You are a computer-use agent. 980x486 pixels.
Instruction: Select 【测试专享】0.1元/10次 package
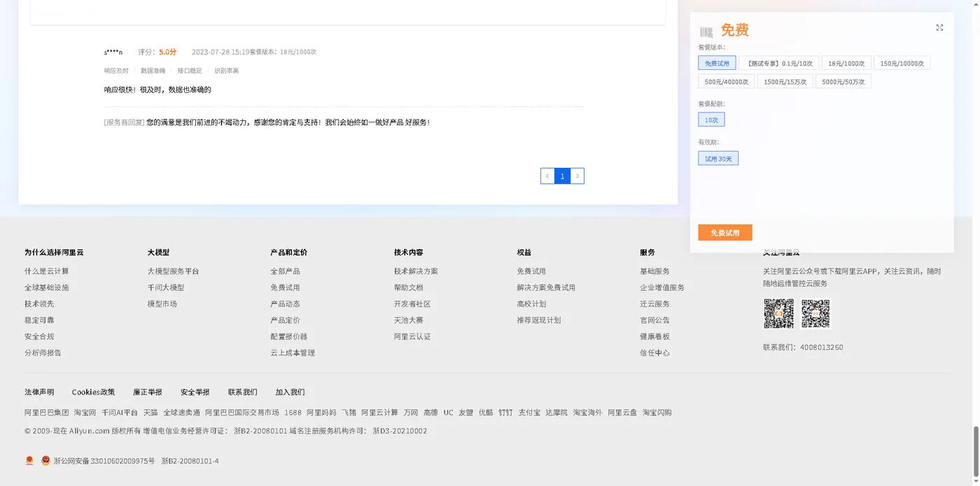click(779, 63)
